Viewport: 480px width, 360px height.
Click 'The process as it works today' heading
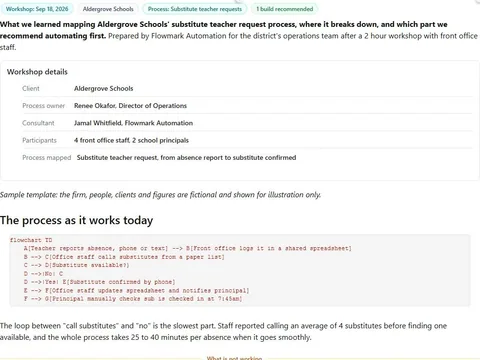click(76, 220)
